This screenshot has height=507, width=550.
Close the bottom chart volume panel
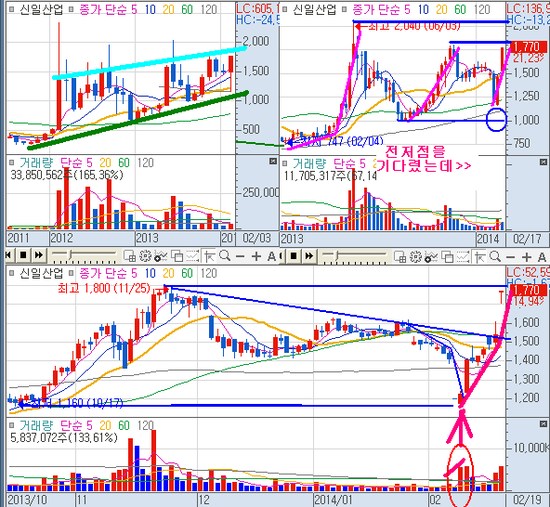coord(543,424)
